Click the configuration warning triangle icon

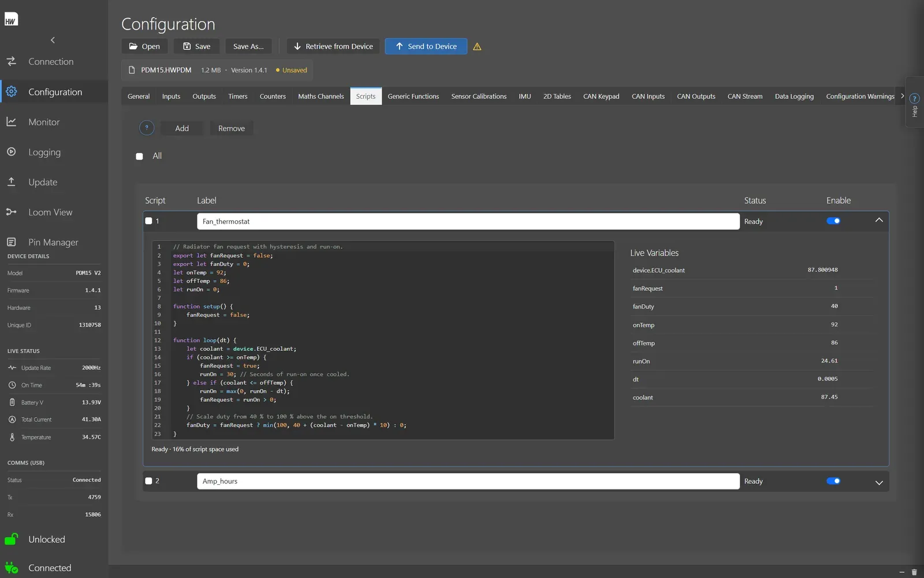[477, 47]
